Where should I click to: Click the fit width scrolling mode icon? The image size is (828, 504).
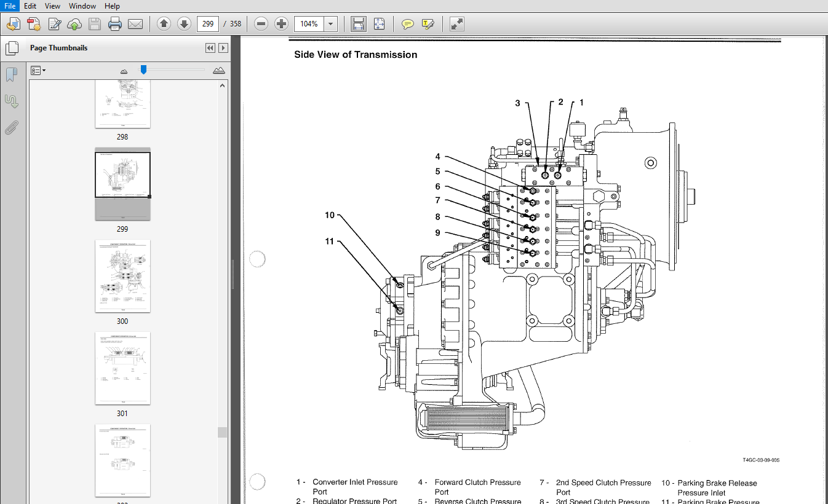coord(359,24)
